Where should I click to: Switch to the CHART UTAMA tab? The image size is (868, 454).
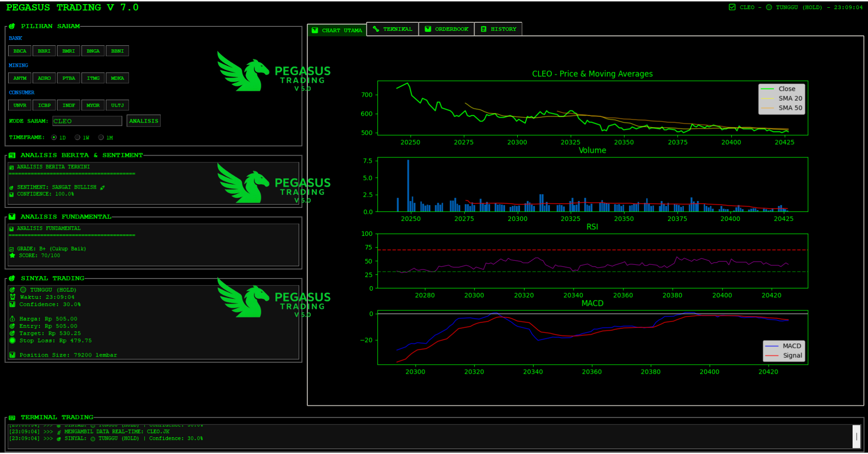337,30
